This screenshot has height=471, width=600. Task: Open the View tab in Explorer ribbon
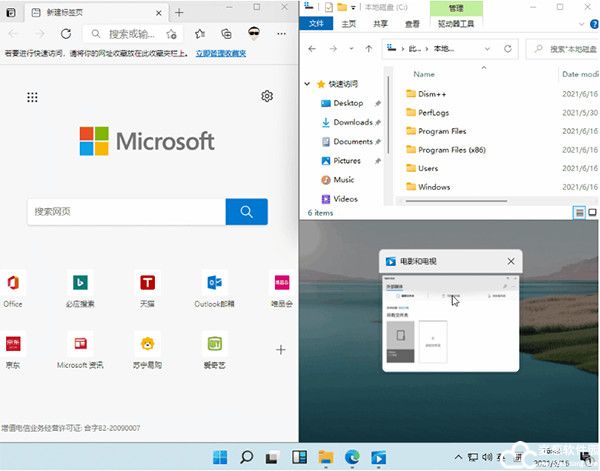tap(412, 24)
